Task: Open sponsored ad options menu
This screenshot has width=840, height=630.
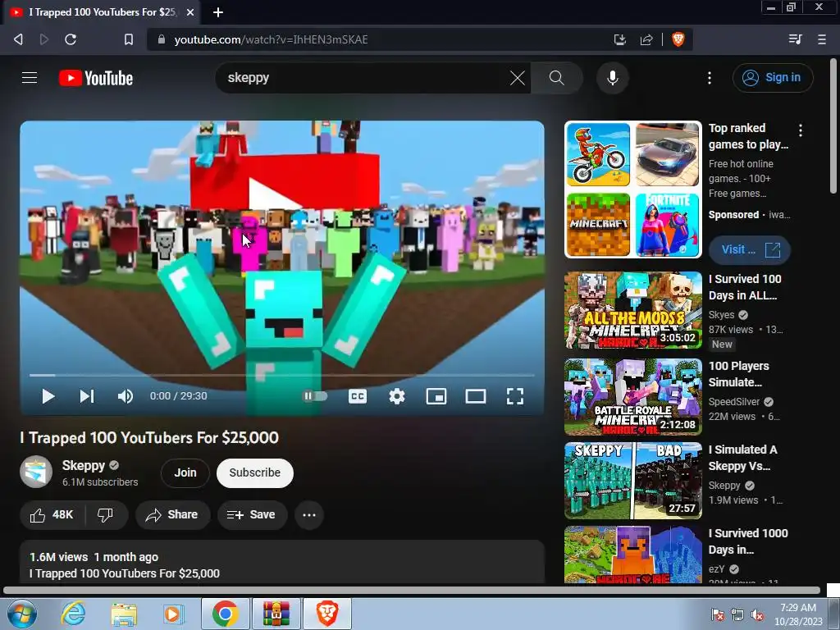Action: (801, 130)
